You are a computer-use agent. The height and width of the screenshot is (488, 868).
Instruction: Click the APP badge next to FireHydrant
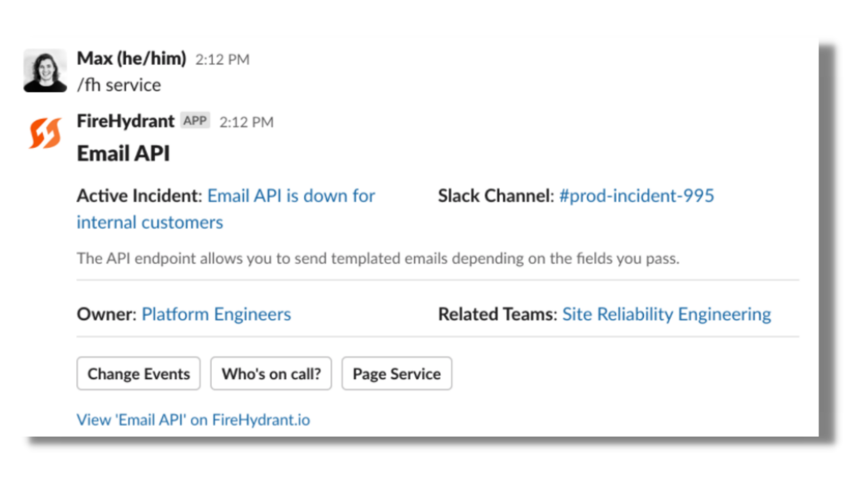(x=195, y=120)
